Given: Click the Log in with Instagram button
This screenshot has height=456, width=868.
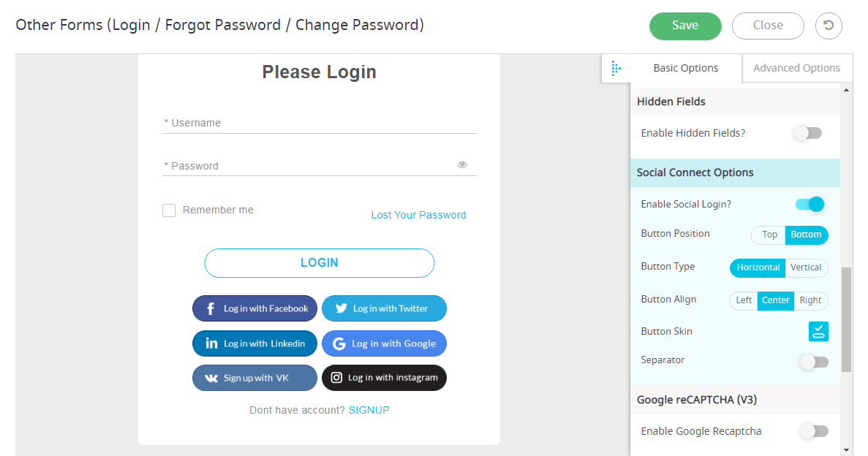Looking at the screenshot, I should 384,377.
